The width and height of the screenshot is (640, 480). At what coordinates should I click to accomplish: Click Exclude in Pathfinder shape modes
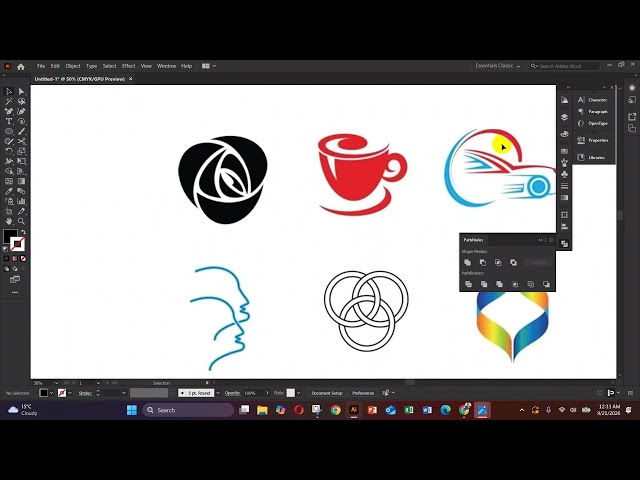pyautogui.click(x=513, y=262)
